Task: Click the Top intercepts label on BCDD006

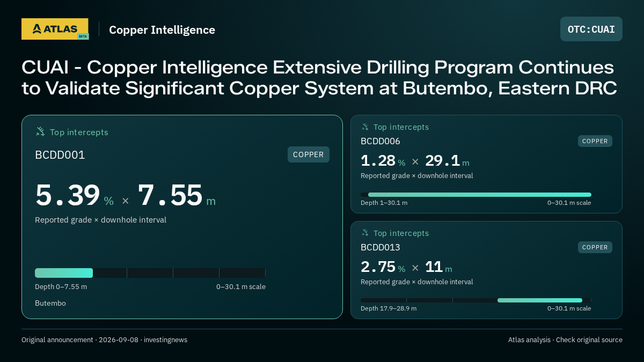Action: (x=401, y=127)
